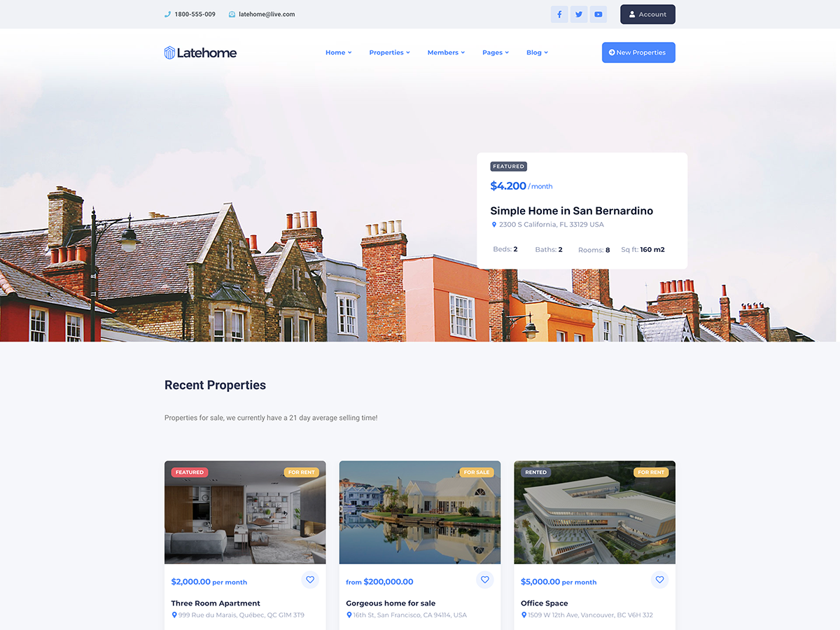Click the Sq ft: 160 m2 detail
This screenshot has width=840, height=630.
pos(643,249)
